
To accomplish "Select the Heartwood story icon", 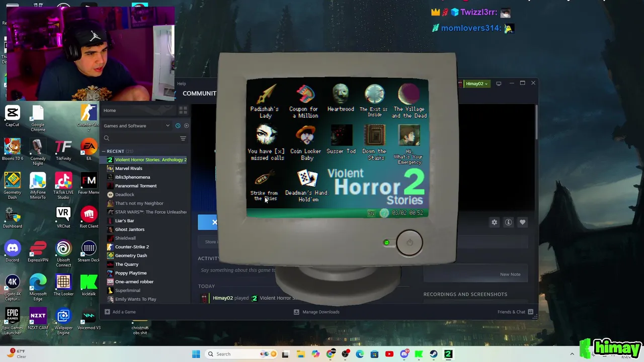I will [x=341, y=98].
